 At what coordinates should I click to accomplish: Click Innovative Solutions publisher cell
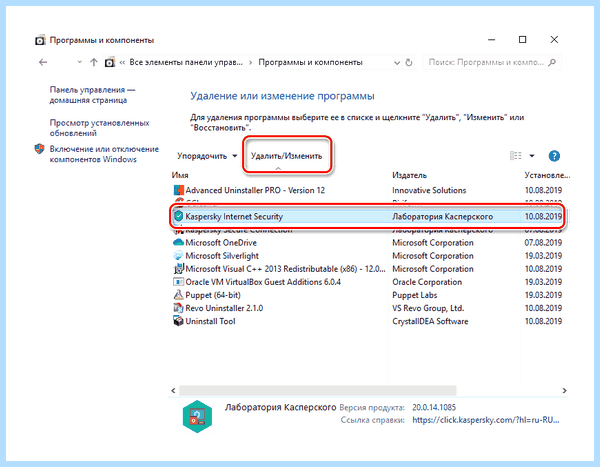429,190
